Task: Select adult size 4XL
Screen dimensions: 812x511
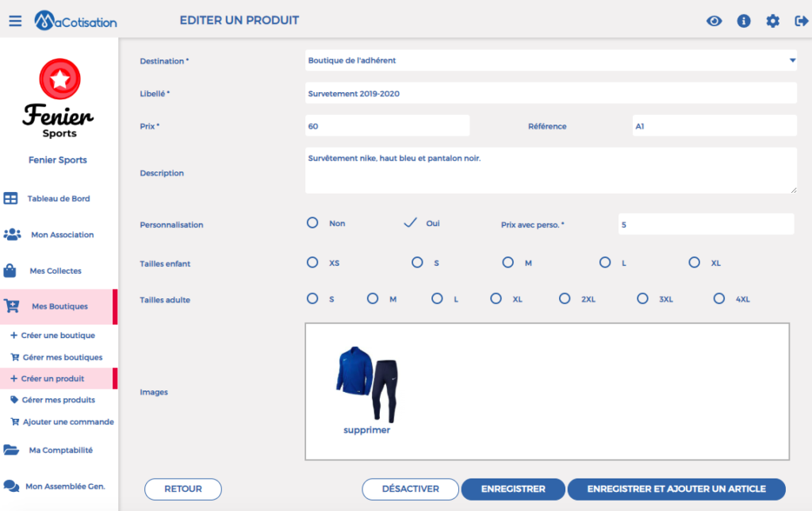Action: (x=718, y=298)
